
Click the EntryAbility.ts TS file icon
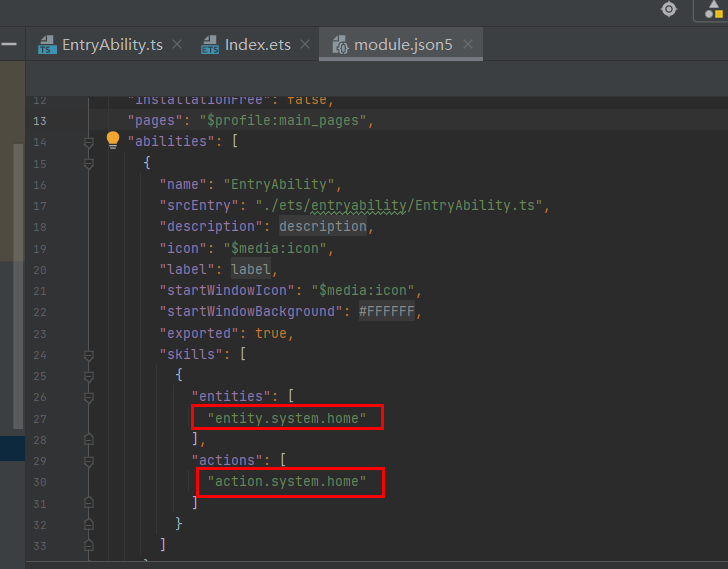pos(47,45)
